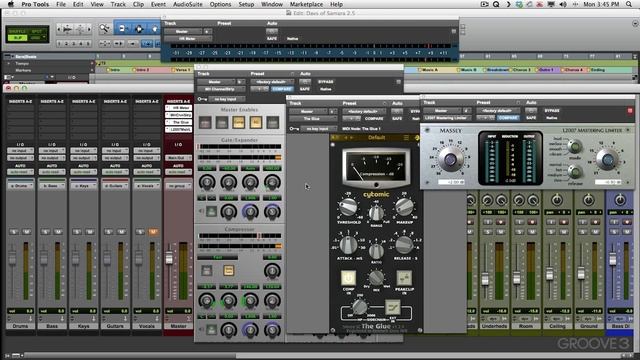Click the key input icon in Channel Strip plugin

coord(202,99)
